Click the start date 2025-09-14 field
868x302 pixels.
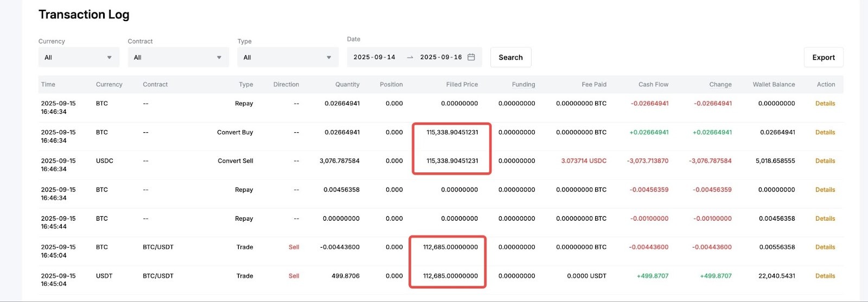tap(374, 57)
